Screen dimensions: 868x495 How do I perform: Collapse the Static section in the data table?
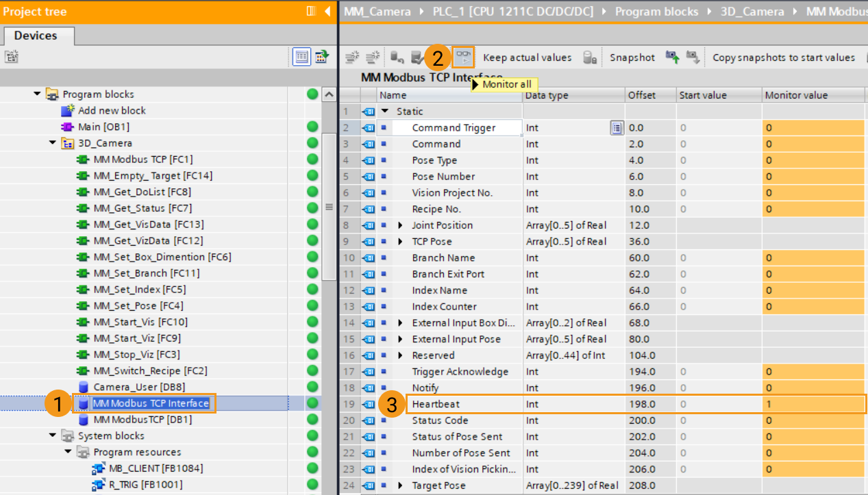[x=385, y=112]
